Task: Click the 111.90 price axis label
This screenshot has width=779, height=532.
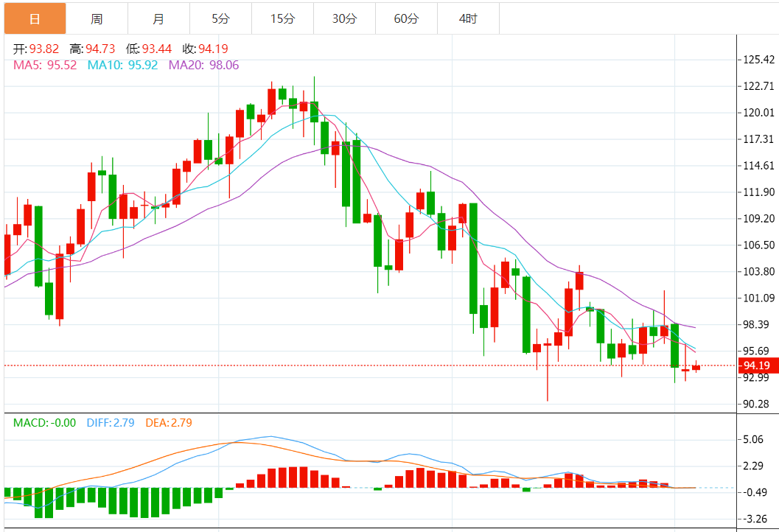Action: [758, 192]
